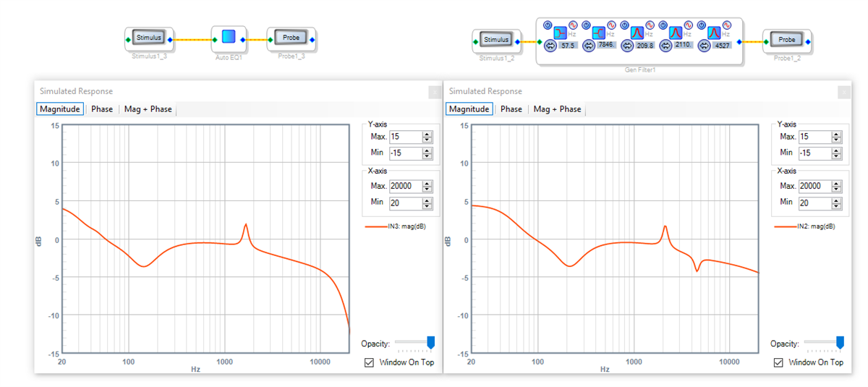Click the peak filter icon above 4527
The image size is (868, 387).
714,33
